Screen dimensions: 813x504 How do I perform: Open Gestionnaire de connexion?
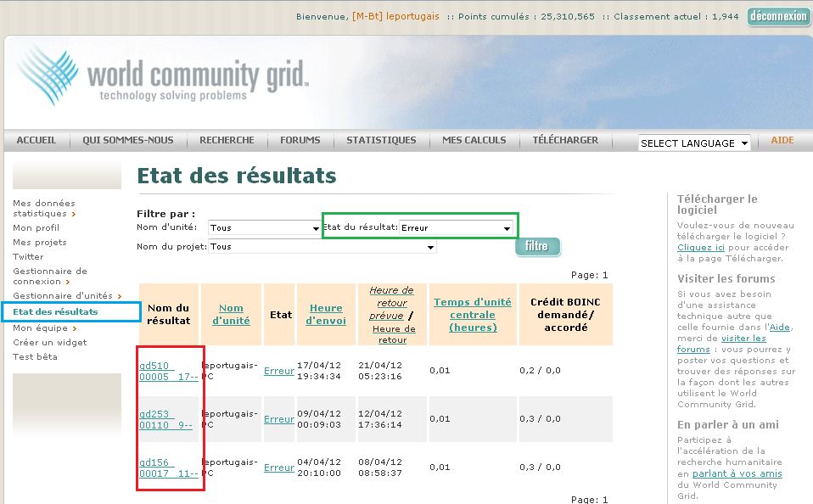tap(50, 276)
